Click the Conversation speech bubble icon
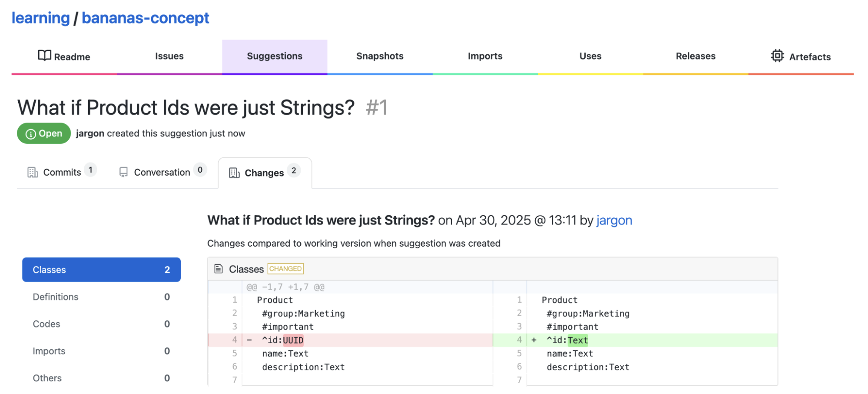 click(x=123, y=173)
